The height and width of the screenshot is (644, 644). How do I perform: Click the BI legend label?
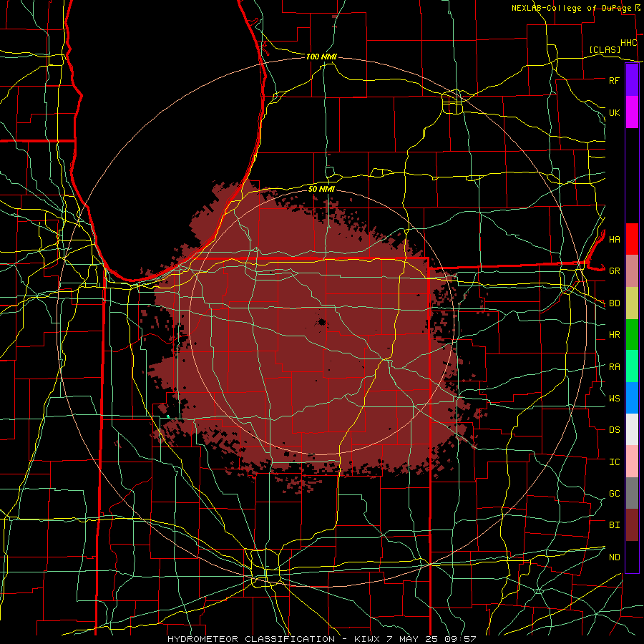coord(614,525)
